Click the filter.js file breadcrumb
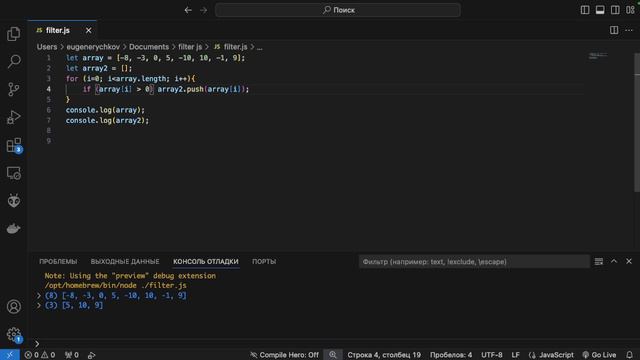This screenshot has width=640, height=360. (231, 47)
